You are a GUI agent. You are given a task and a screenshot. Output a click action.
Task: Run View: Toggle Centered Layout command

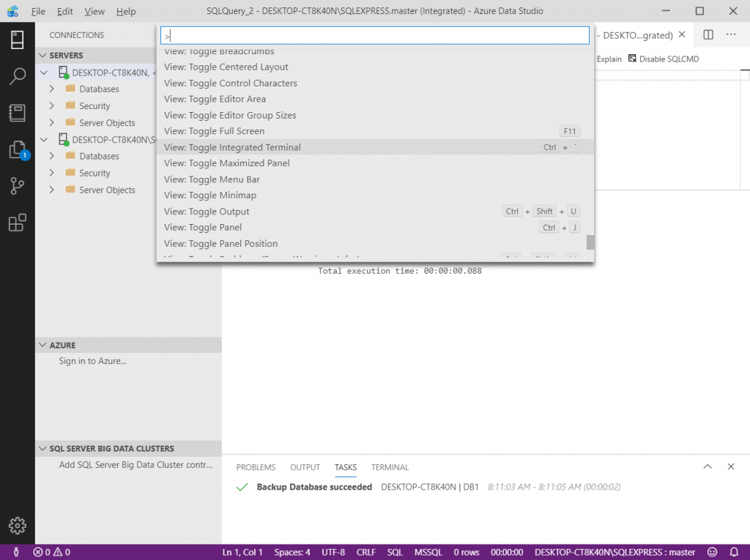pos(375,67)
